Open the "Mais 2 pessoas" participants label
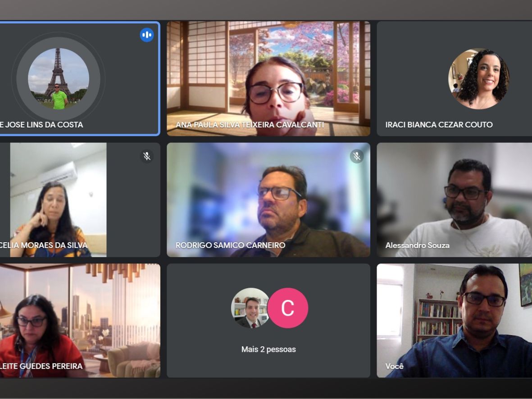532x399 pixels. pos(268,349)
